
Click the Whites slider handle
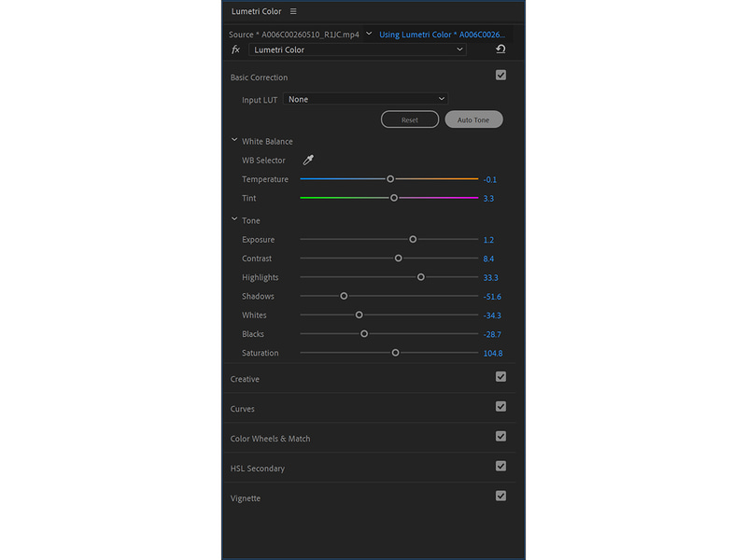(359, 315)
